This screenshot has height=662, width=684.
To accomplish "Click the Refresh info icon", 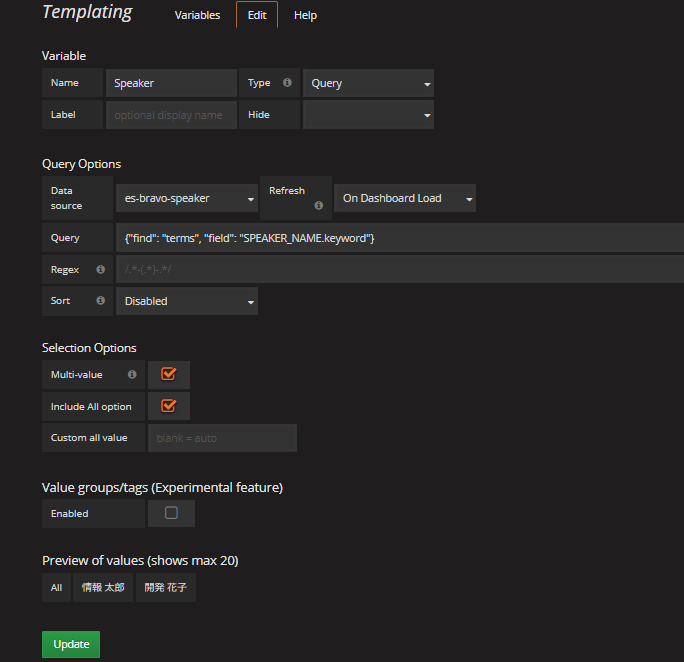I will (x=319, y=205).
